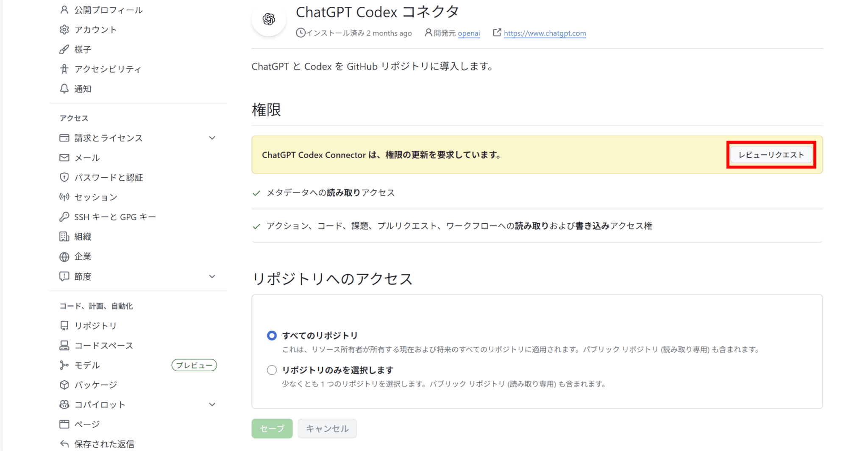Click the ChatGPT app logo icon
This screenshot has height=451, width=868.
[269, 19]
